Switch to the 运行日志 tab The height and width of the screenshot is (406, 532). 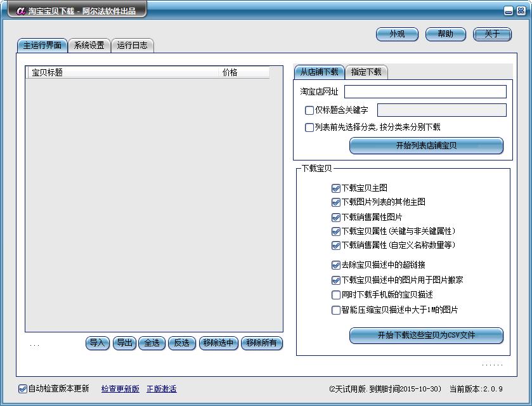point(133,46)
